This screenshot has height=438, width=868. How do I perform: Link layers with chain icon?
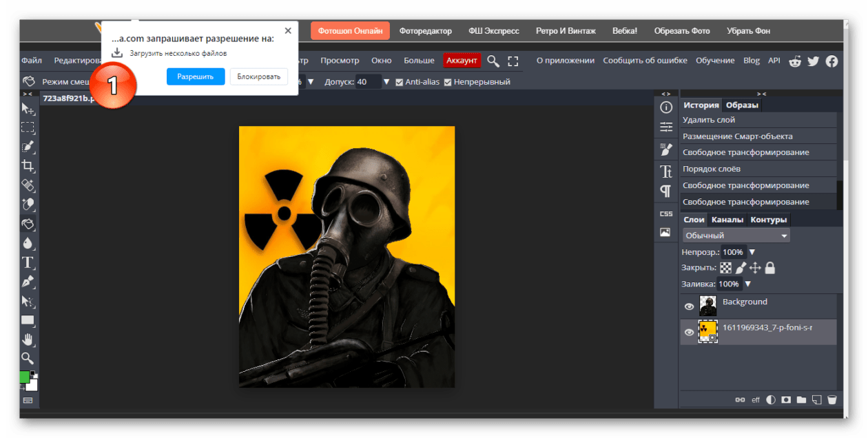tap(740, 399)
